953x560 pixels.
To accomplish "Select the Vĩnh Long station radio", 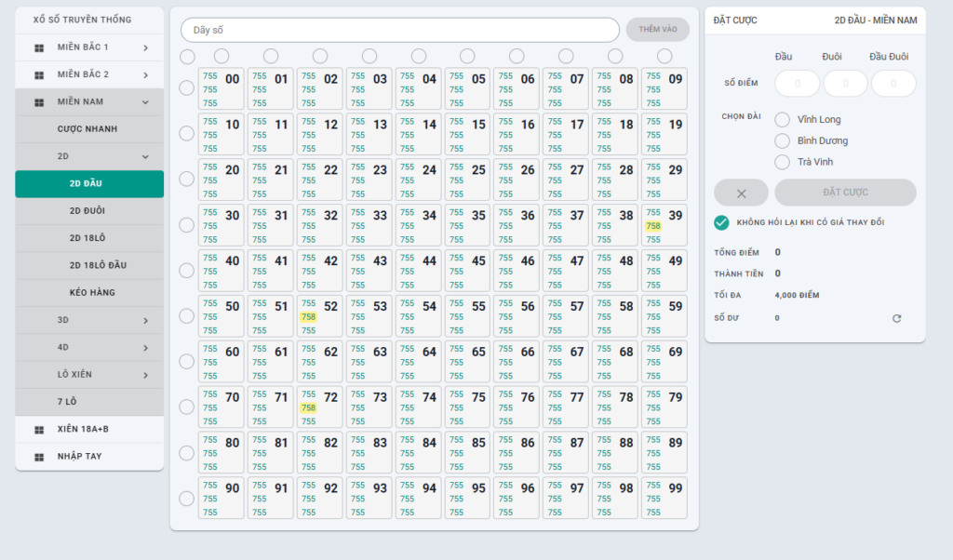I will tap(782, 120).
